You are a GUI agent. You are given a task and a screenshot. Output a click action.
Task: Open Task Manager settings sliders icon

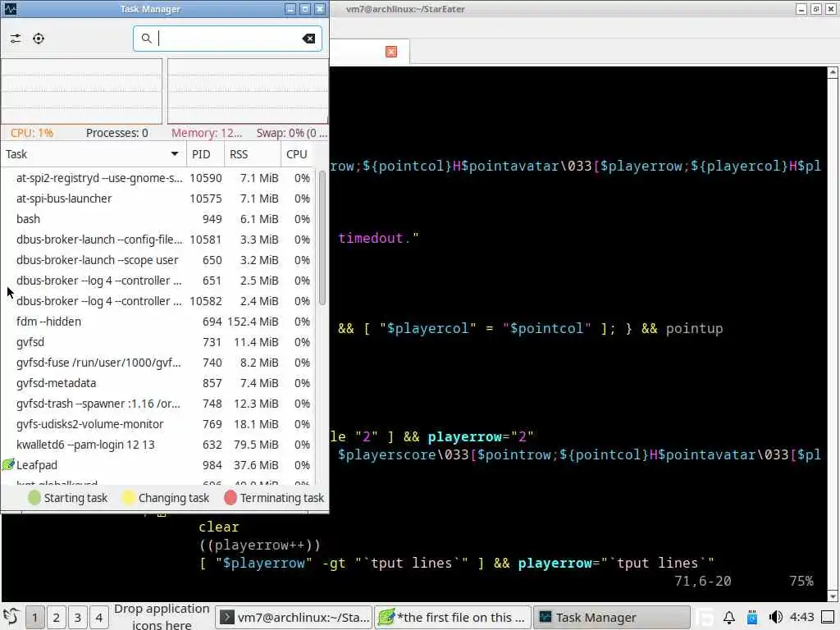tap(16, 39)
